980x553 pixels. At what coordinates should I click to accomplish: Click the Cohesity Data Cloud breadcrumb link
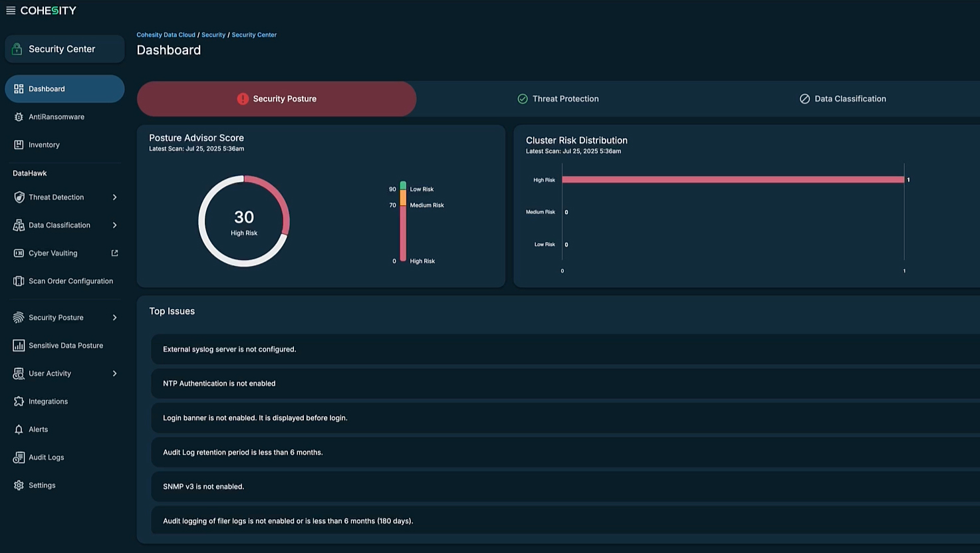166,35
